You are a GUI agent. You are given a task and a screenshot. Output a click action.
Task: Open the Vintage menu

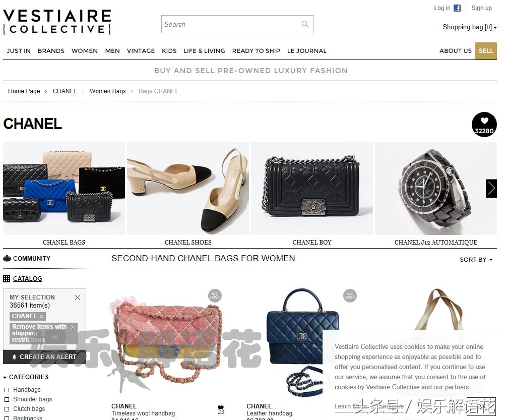point(141,51)
